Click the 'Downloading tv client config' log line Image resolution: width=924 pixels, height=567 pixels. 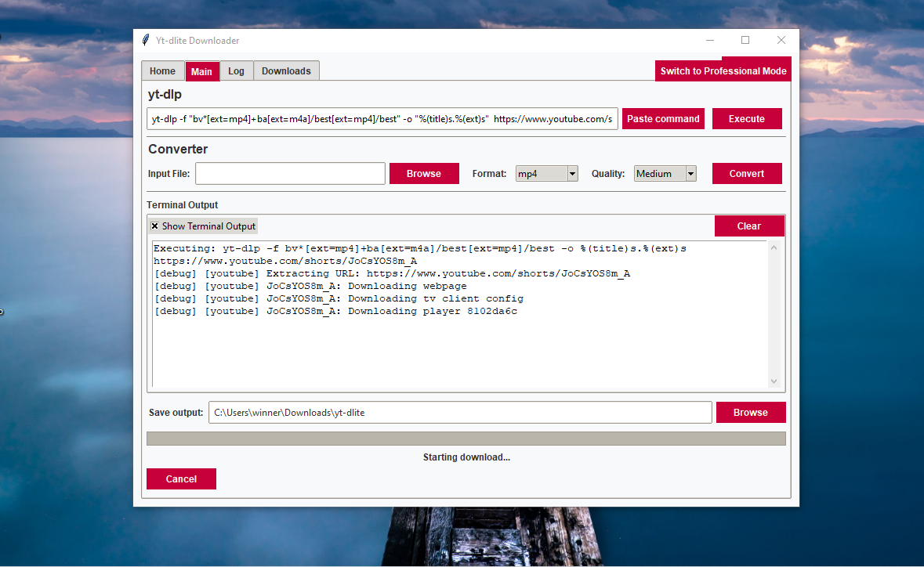point(339,298)
